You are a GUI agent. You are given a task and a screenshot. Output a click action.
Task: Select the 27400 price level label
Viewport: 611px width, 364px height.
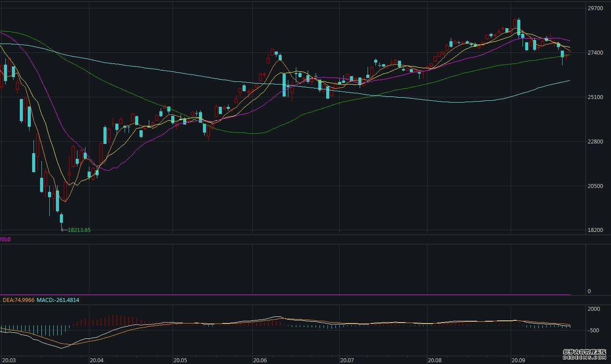(595, 53)
